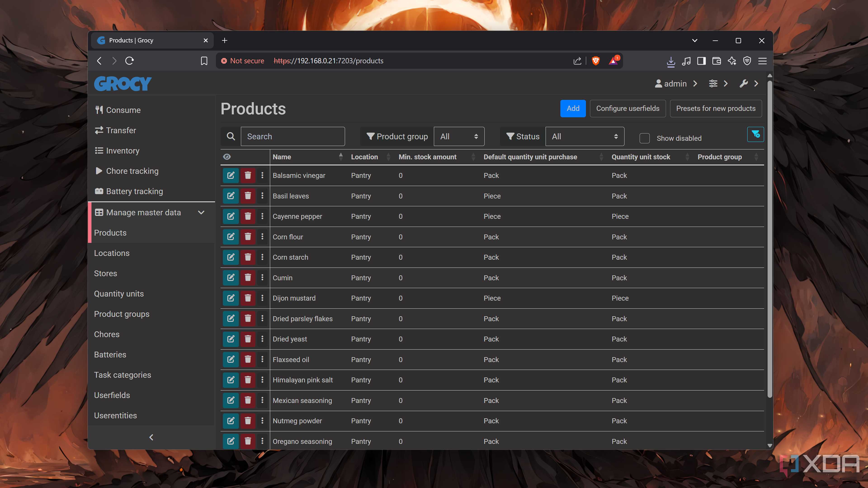Toggle table column visibility eye icon

227,157
